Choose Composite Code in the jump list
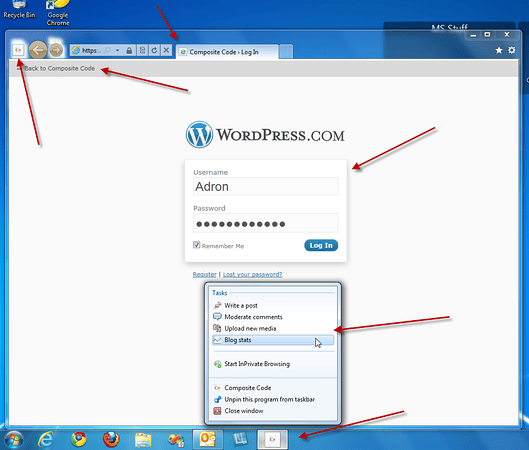This screenshot has width=529, height=450. (273, 388)
